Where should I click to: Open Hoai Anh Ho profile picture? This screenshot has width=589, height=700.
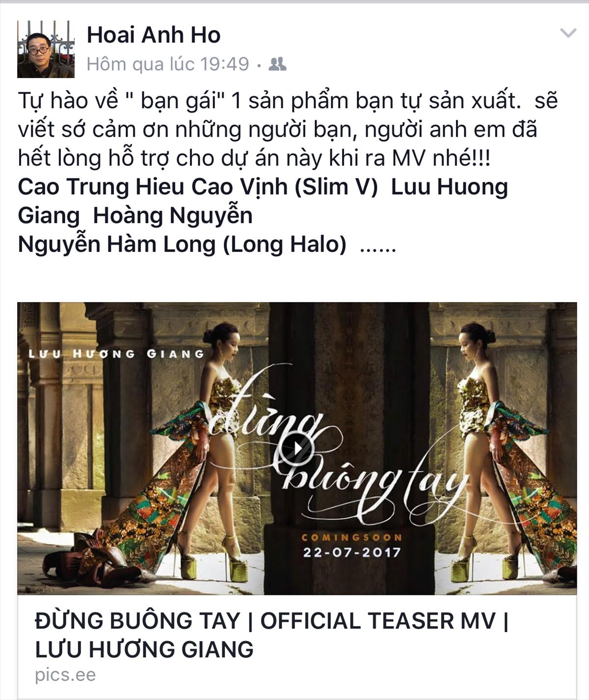click(x=46, y=49)
